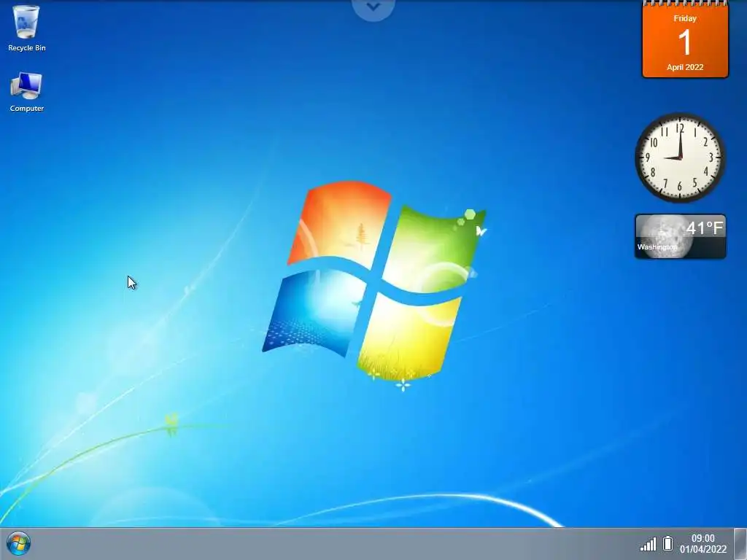Click the 01/04/2022 date in the tray
The image size is (747, 560).
[x=703, y=550]
